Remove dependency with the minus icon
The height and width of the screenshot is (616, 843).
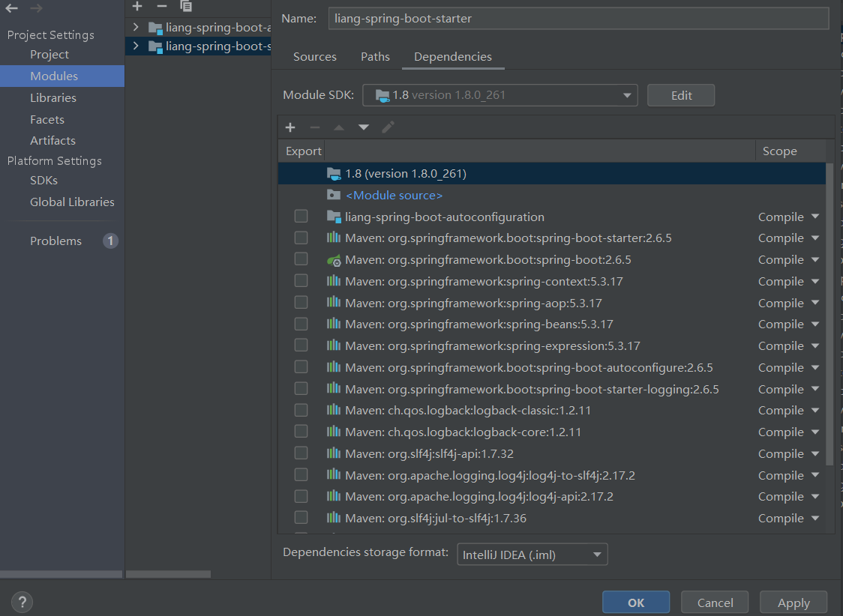315,127
